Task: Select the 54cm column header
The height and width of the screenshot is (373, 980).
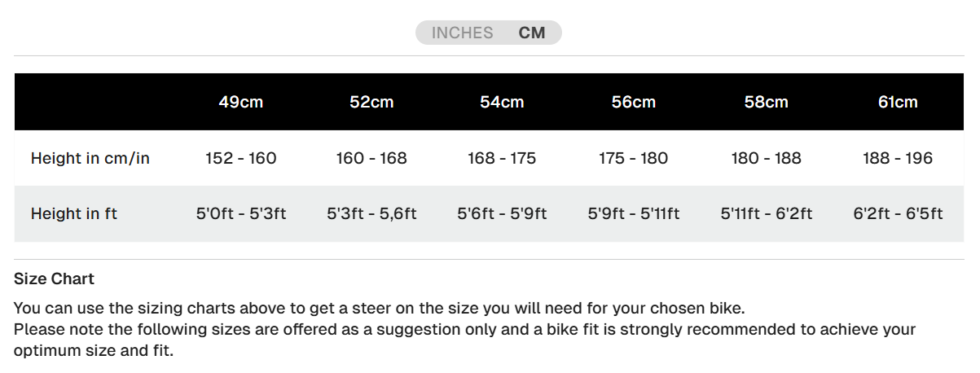Action: tap(502, 102)
